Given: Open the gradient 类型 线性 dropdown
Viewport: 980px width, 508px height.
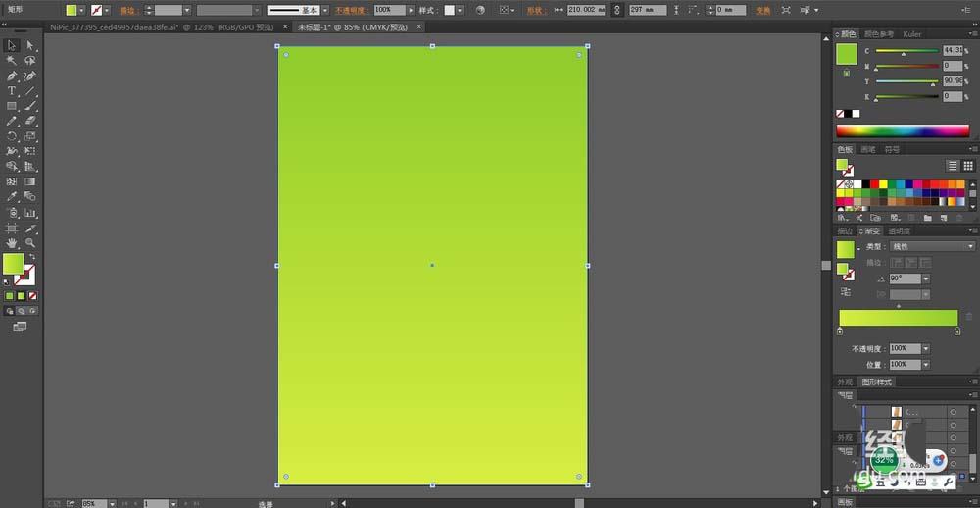Looking at the screenshot, I should pos(933,246).
